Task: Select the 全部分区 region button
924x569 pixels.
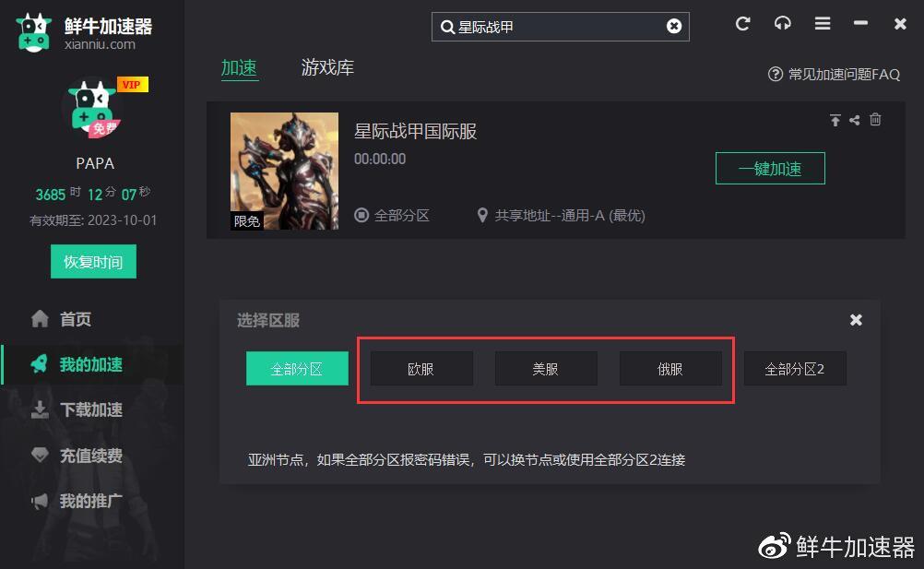Action: point(297,369)
